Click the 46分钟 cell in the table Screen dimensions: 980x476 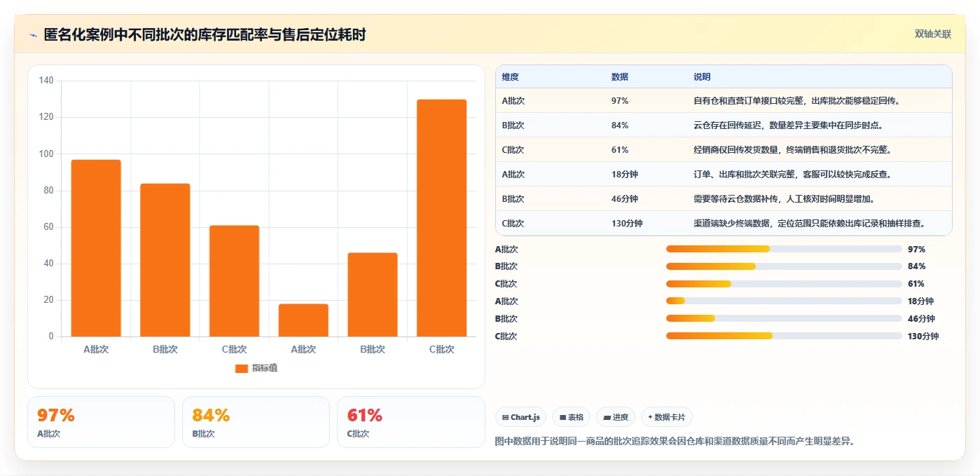coord(625,199)
